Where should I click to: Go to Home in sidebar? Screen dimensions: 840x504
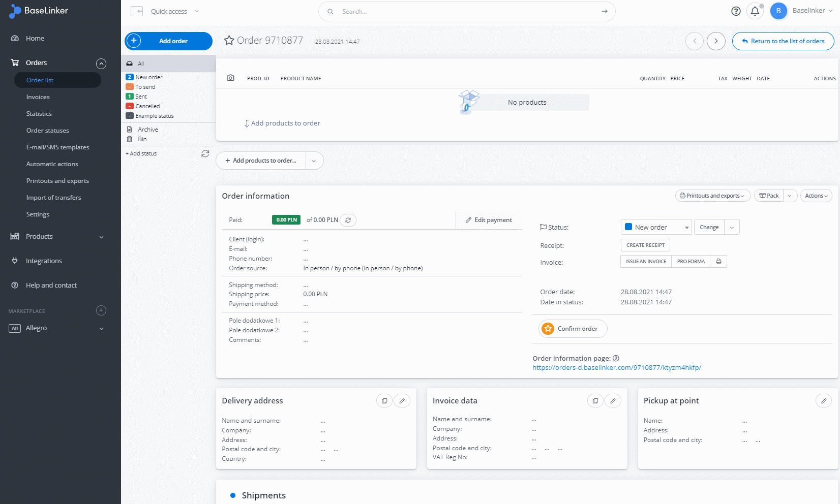[35, 38]
